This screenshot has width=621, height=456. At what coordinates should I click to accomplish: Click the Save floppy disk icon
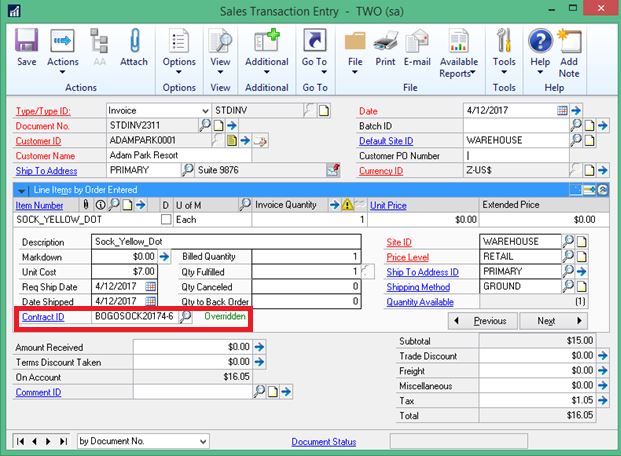click(27, 40)
